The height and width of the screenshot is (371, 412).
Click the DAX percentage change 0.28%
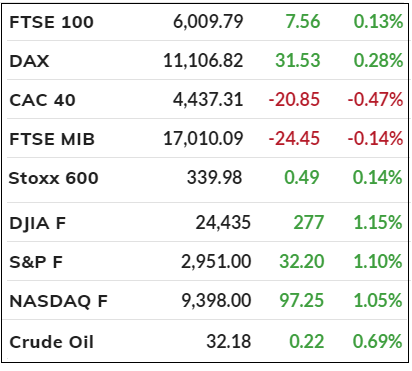click(378, 61)
